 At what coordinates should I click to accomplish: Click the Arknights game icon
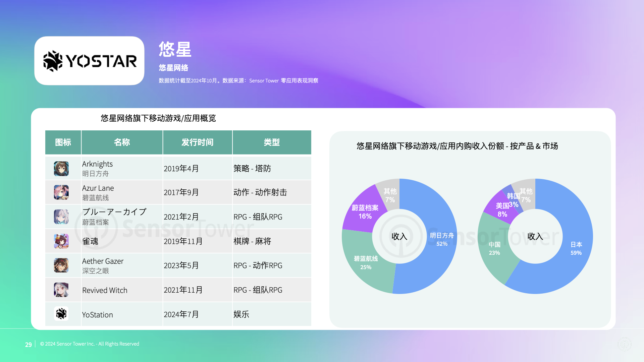pyautogui.click(x=61, y=169)
